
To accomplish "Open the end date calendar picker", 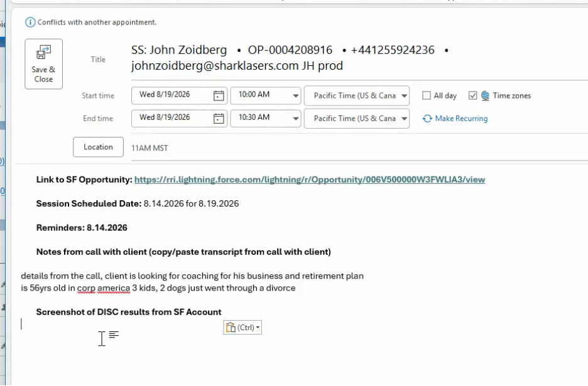I will tap(219, 119).
